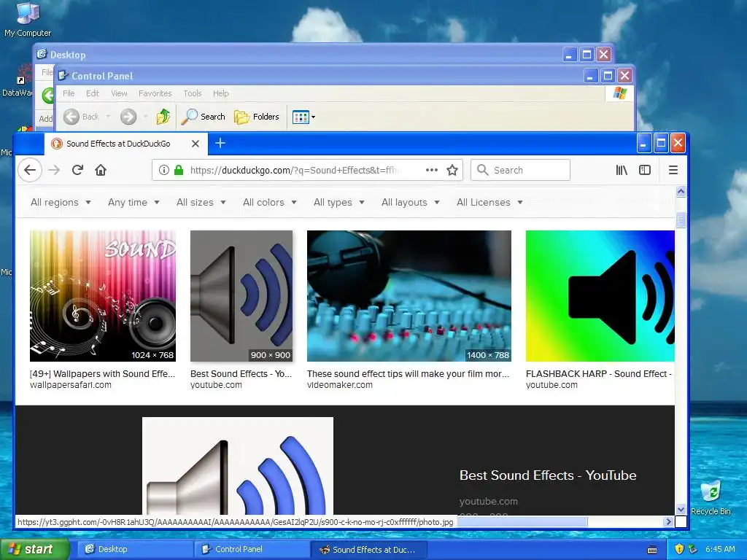Image resolution: width=747 pixels, height=560 pixels.
Task: Expand the Any time filter
Action: pyautogui.click(x=133, y=203)
